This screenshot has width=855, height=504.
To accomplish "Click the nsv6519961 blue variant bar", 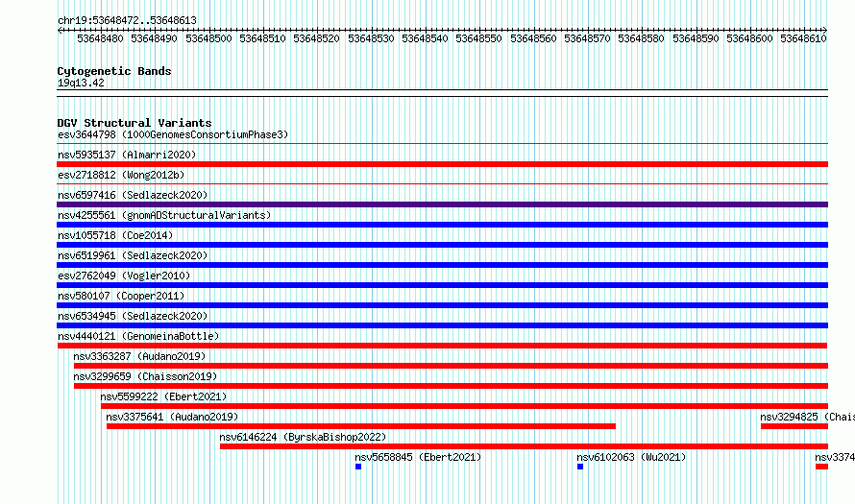I will [442, 265].
